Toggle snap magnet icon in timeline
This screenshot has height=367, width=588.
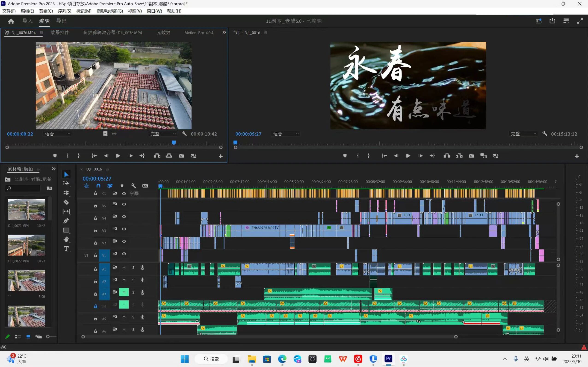pos(98,186)
